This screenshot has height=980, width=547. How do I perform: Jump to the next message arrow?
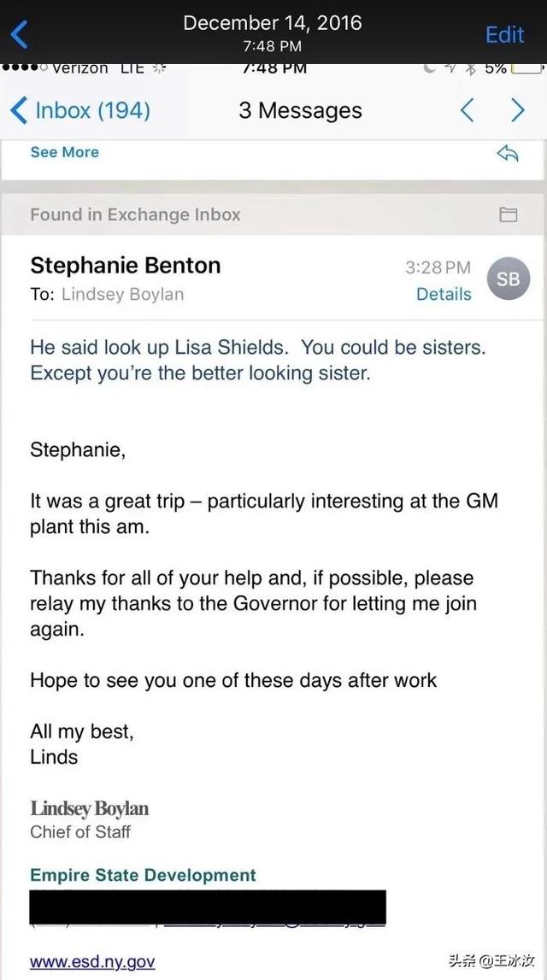(517, 110)
